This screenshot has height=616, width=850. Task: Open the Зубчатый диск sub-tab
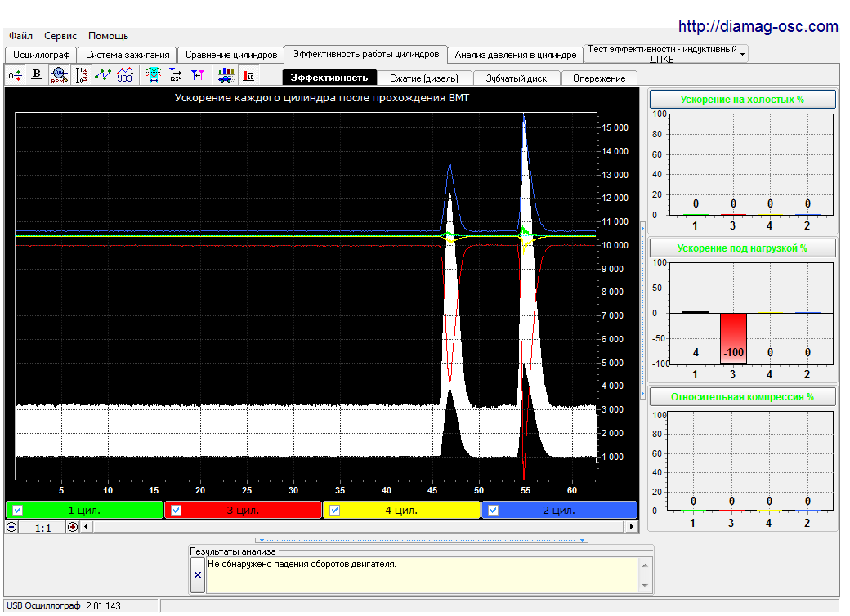(x=517, y=78)
